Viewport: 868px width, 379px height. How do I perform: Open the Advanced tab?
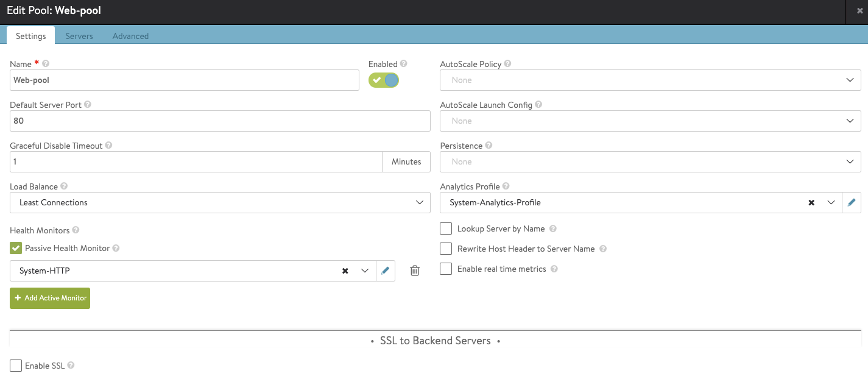coord(130,36)
